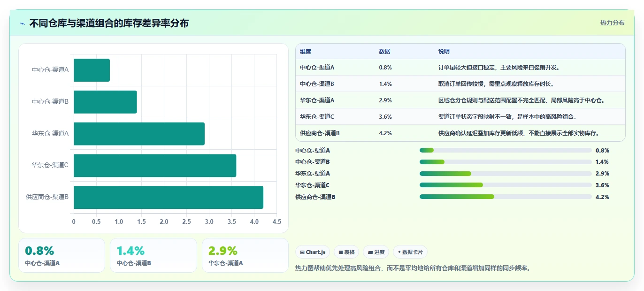The height and width of the screenshot is (291, 644).
Task: Click the description starting 渠道订单状态字段
Action: click(507, 117)
